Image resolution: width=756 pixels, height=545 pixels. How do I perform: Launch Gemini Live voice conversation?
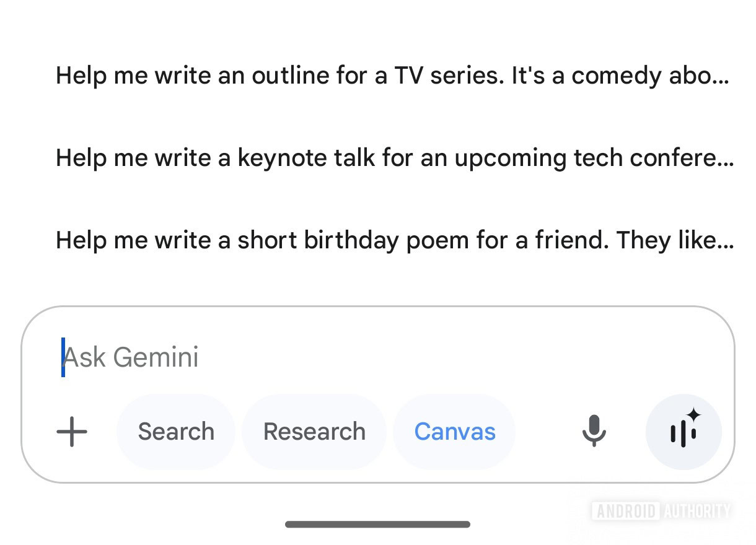point(683,432)
